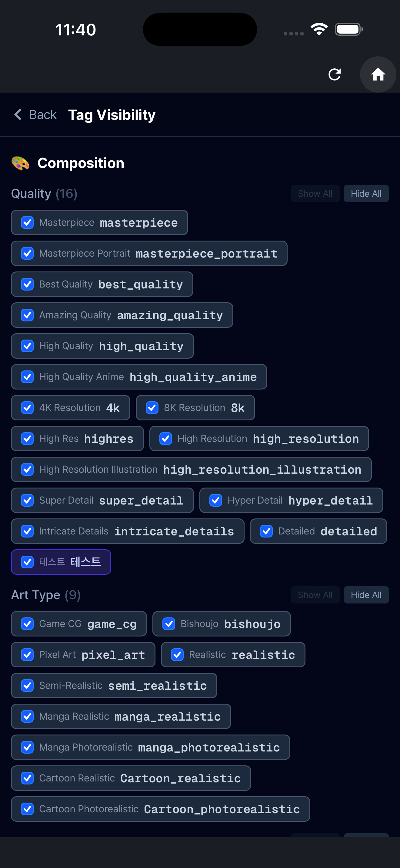Toggle the Detailed tag checkbox
This screenshot has width=400, height=868.
click(266, 531)
